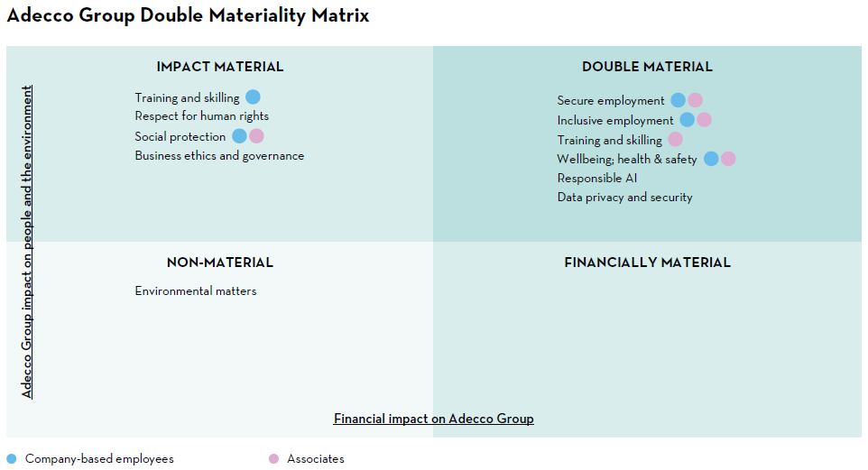Click pink dot beside Social protection
This screenshot has height=470, width=868.
(x=256, y=136)
